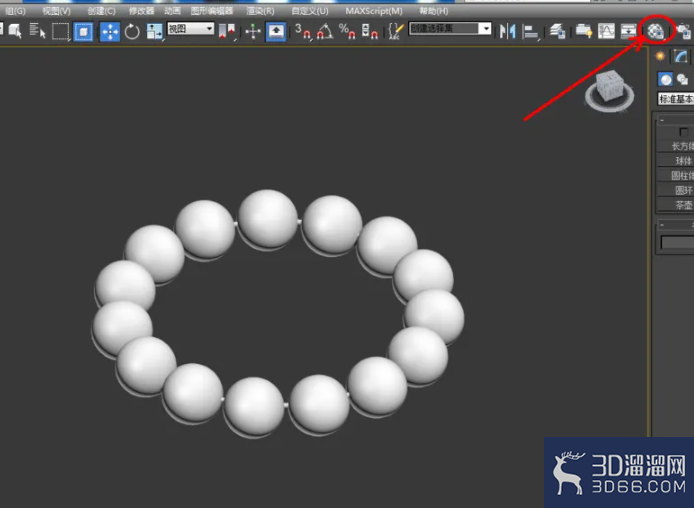Toggle Window/Crossing selection mode

pos(83,31)
